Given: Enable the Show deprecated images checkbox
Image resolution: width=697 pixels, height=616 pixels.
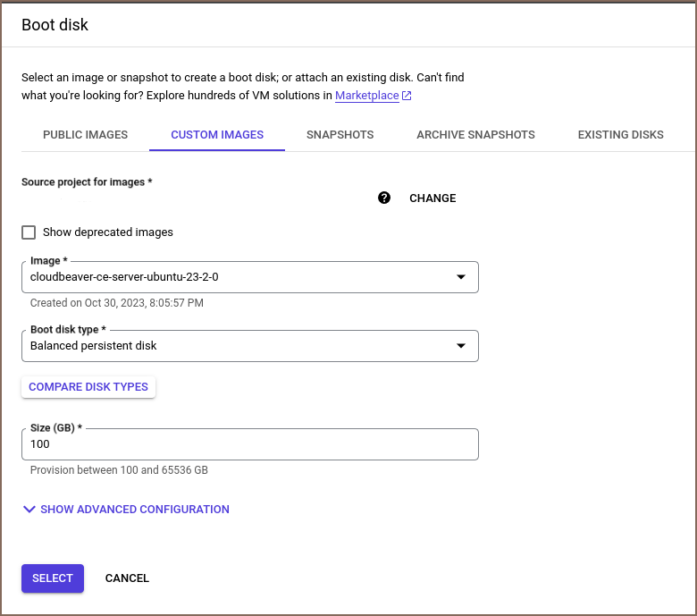Looking at the screenshot, I should point(29,232).
